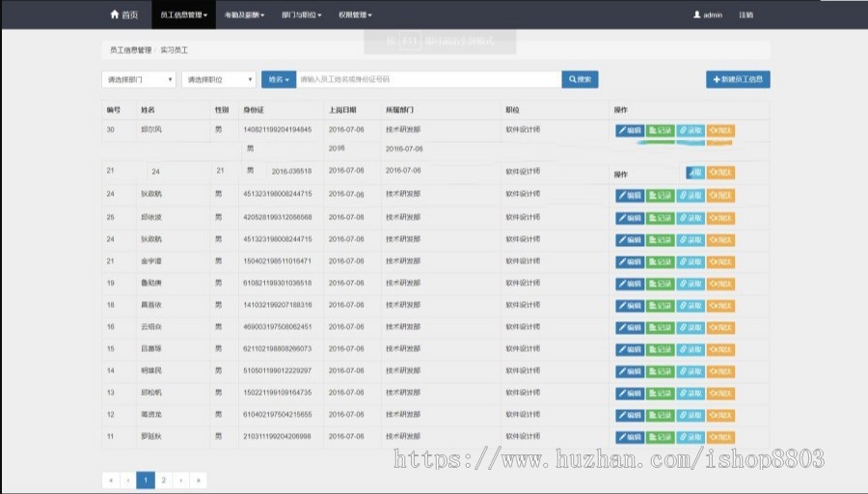Go to next page with › button
The height and width of the screenshot is (494, 868).
coord(181,480)
